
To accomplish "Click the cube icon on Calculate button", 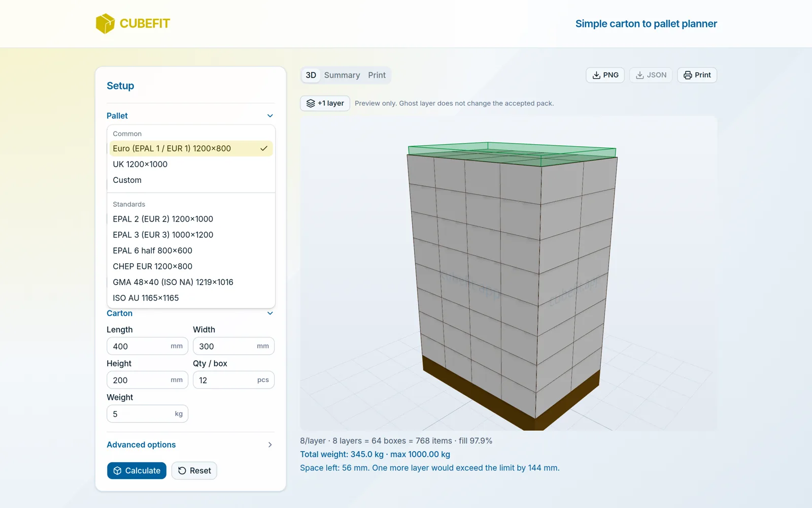I will point(117,470).
